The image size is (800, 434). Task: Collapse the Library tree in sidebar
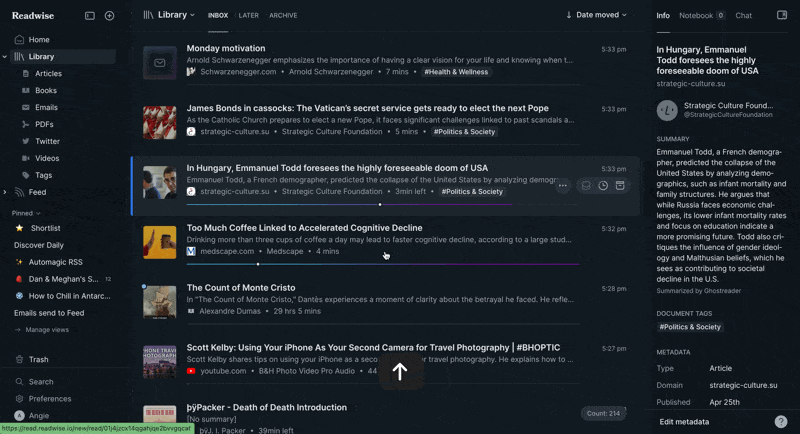click(x=5, y=57)
